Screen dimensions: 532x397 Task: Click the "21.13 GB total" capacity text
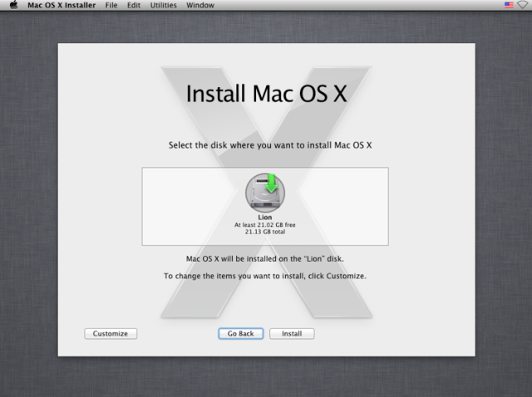click(x=264, y=231)
